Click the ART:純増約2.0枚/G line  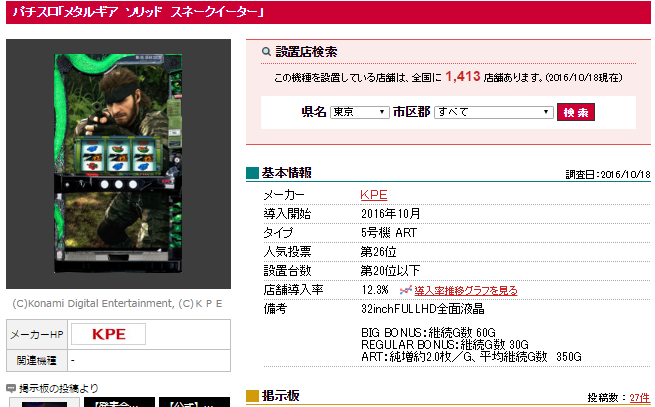point(471,357)
